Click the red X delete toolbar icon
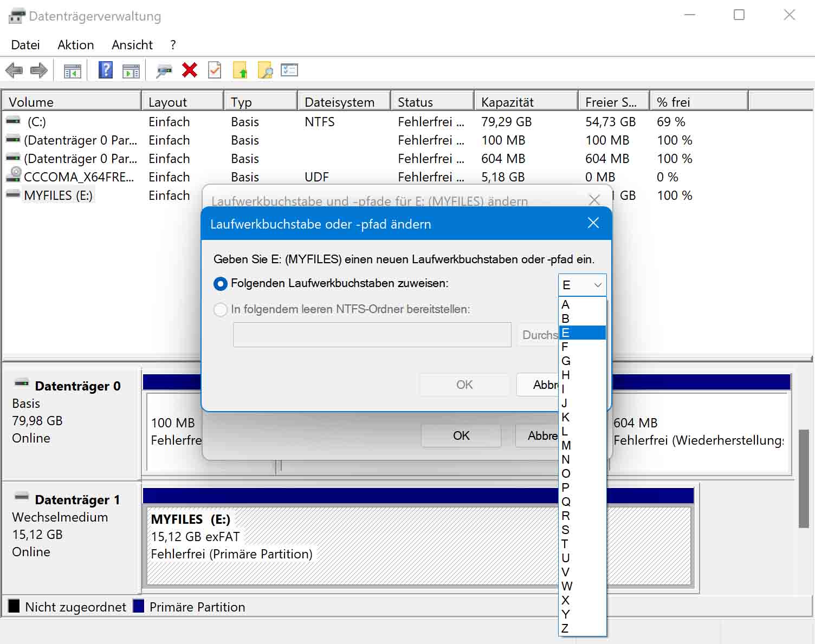 click(x=190, y=70)
